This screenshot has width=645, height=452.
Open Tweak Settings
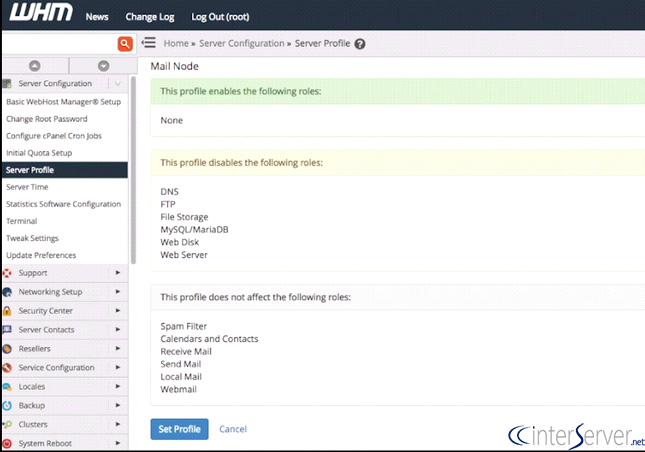(32, 238)
